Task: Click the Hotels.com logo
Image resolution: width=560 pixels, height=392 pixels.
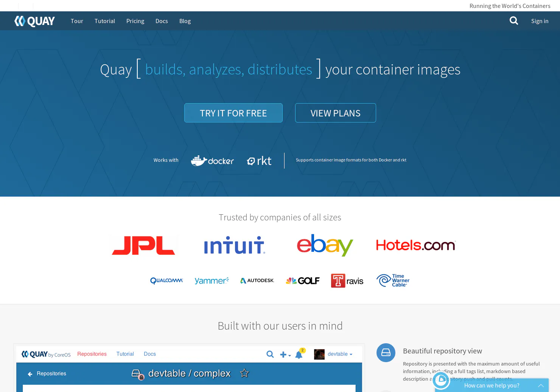Action: (x=416, y=245)
